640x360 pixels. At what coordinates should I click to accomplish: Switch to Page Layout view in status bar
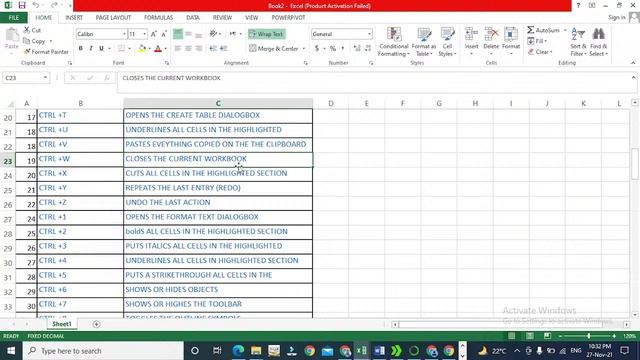click(x=529, y=336)
